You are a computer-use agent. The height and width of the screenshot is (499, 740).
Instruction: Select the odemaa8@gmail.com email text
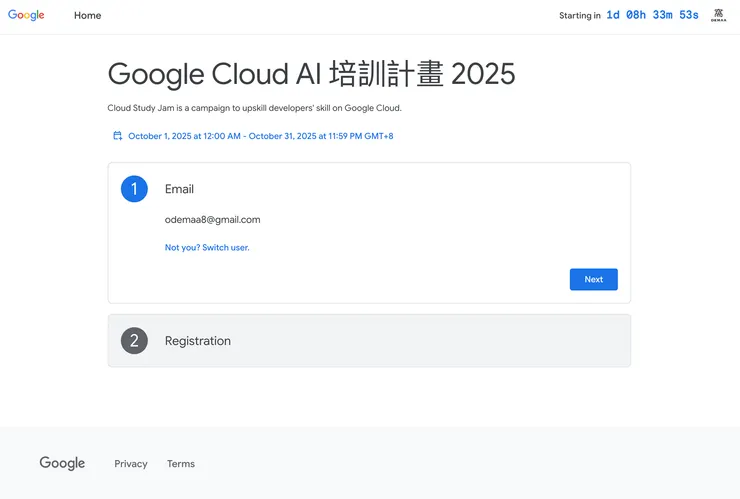[x=212, y=220]
